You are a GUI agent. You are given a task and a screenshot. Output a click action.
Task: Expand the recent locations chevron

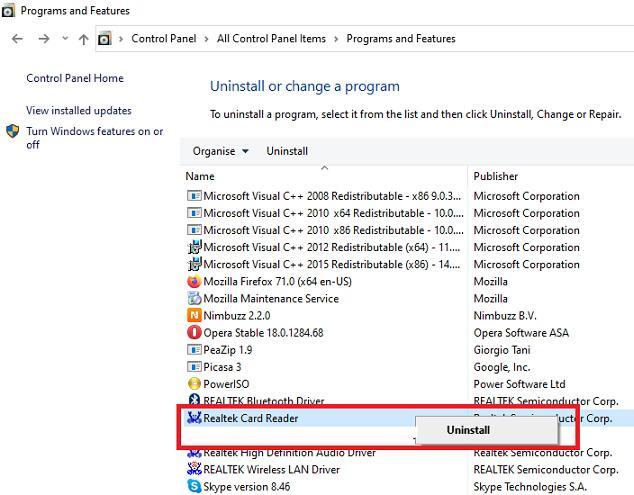(65, 39)
